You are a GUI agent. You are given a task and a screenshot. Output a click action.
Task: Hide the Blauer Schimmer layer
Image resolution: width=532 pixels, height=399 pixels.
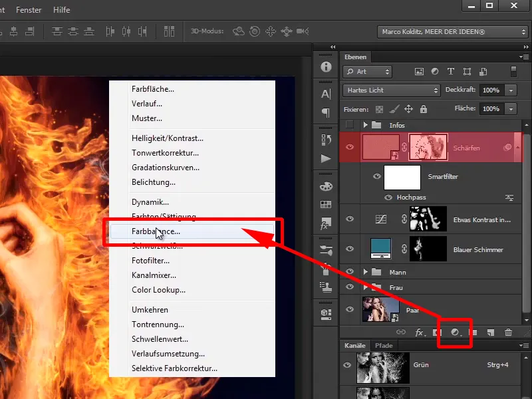coord(350,249)
